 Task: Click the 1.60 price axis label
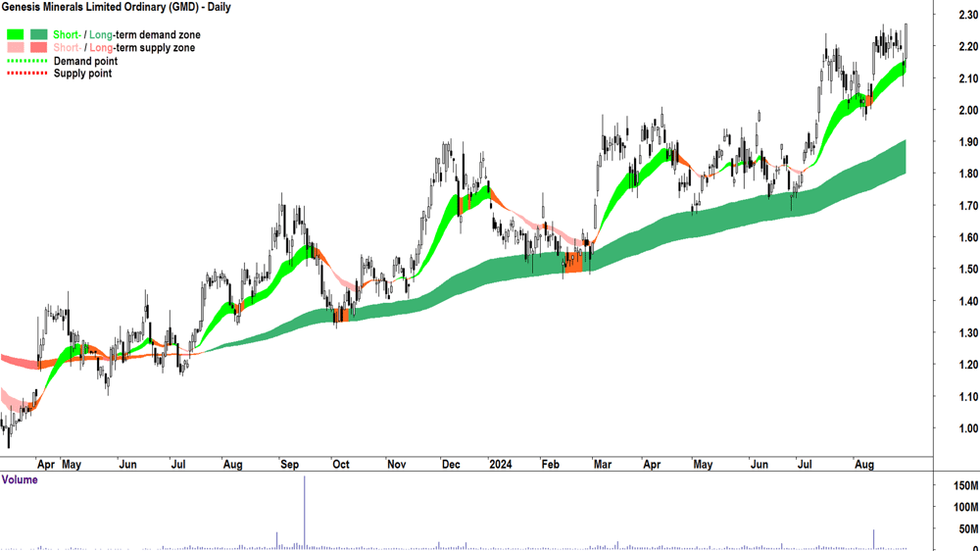click(x=967, y=237)
